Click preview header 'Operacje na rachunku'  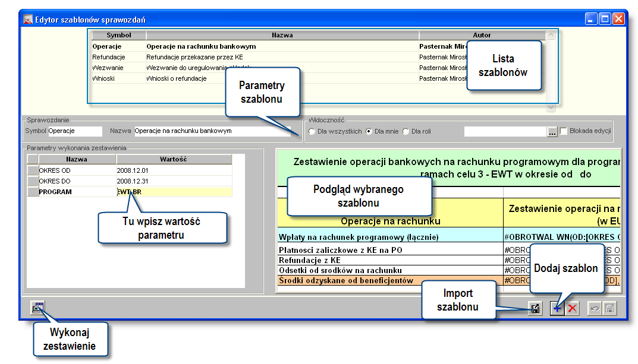coord(391,221)
